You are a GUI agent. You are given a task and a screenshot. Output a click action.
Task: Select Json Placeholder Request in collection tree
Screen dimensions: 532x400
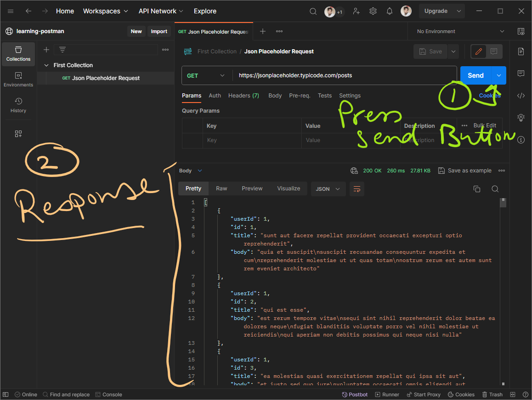(105, 78)
